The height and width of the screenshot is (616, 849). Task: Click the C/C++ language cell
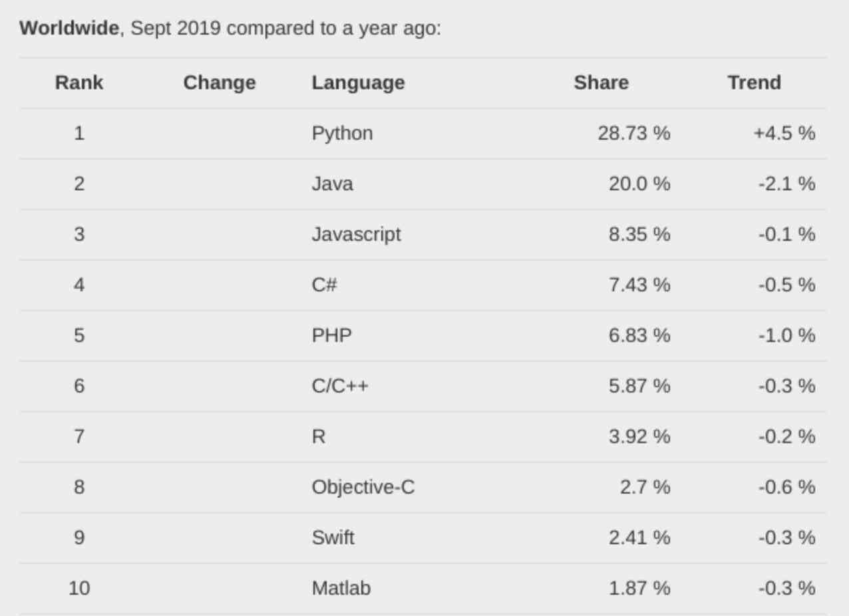point(339,386)
